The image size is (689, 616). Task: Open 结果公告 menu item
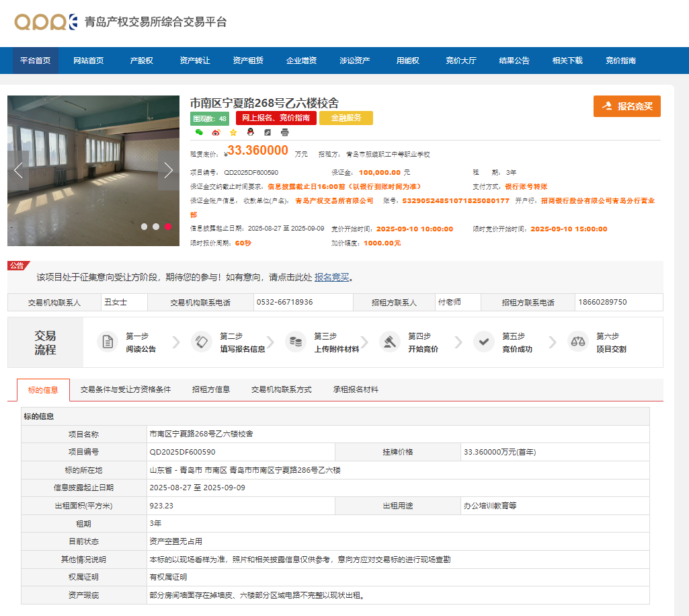514,61
